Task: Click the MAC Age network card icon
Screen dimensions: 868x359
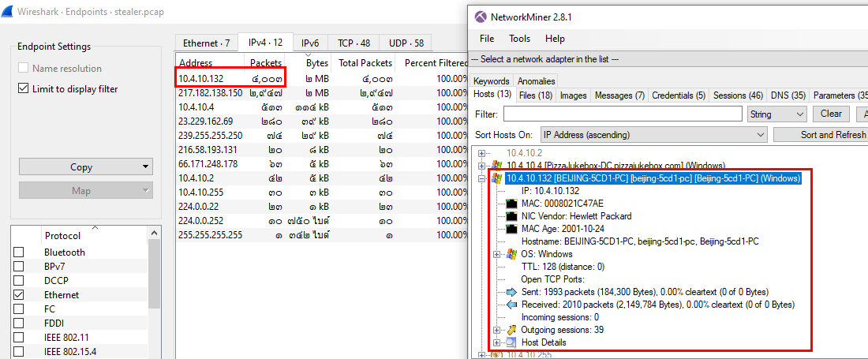Action: coord(511,229)
